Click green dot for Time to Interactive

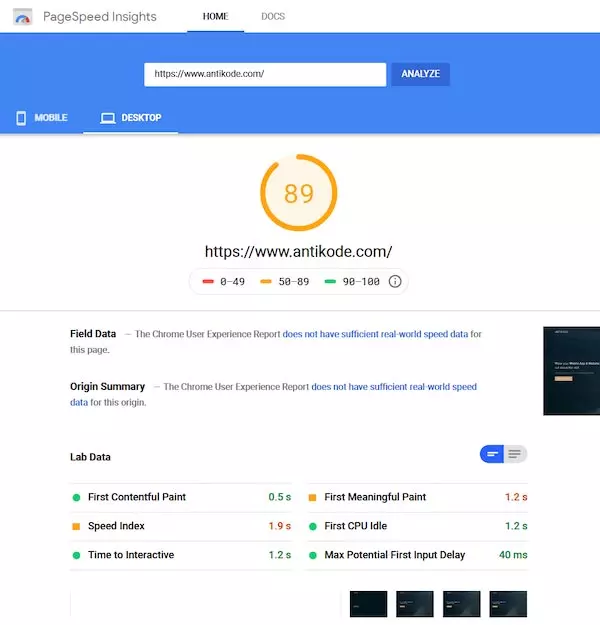pyautogui.click(x=76, y=555)
